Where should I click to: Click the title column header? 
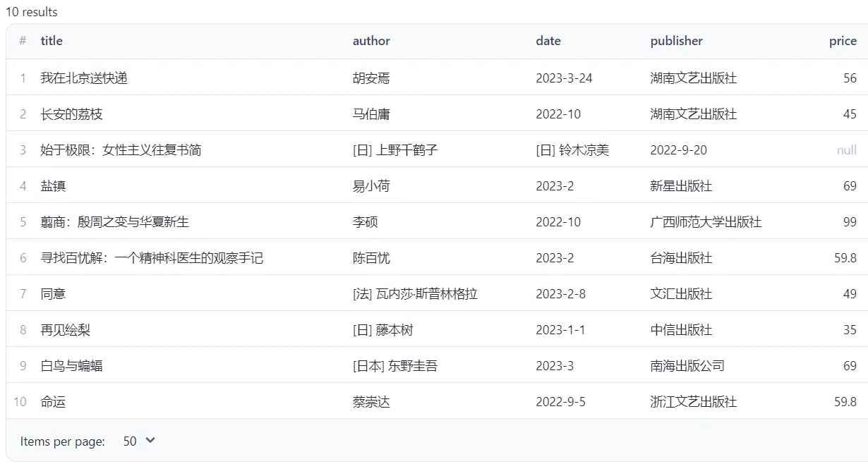pos(52,41)
